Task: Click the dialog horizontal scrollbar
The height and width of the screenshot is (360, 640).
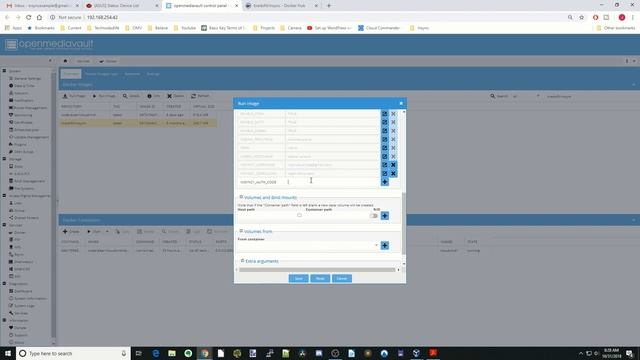Action: [x=317, y=270]
